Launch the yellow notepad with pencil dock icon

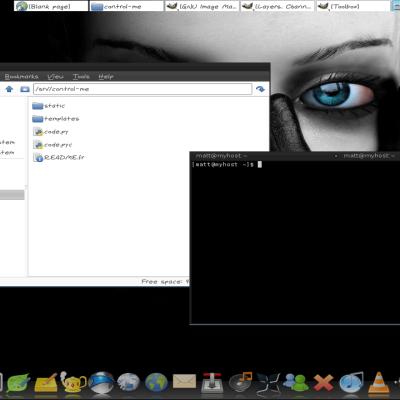(x=46, y=382)
